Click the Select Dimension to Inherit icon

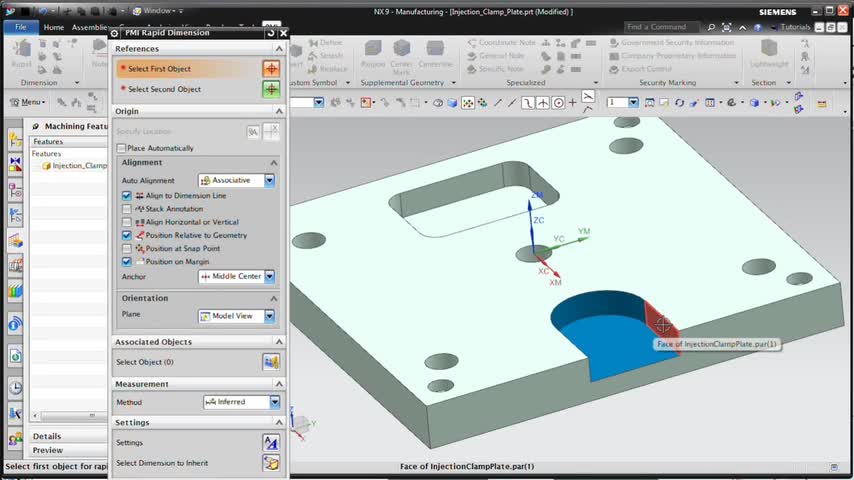pyautogui.click(x=270, y=463)
